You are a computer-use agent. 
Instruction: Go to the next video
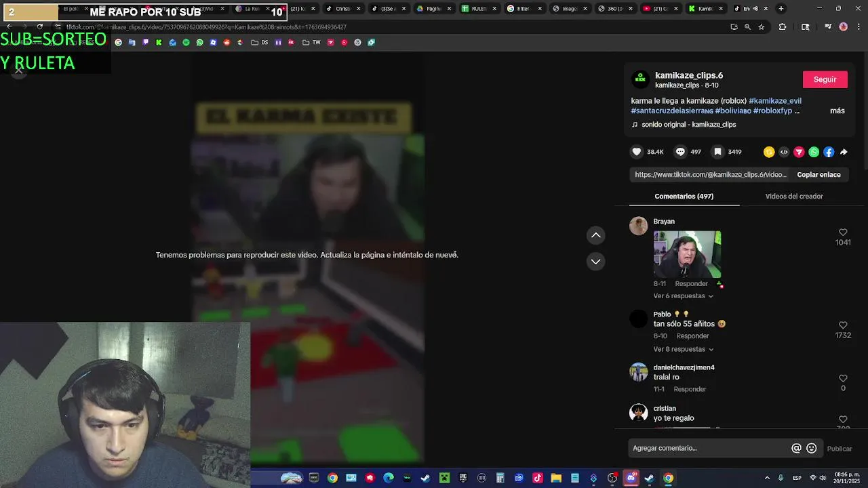(595, 262)
